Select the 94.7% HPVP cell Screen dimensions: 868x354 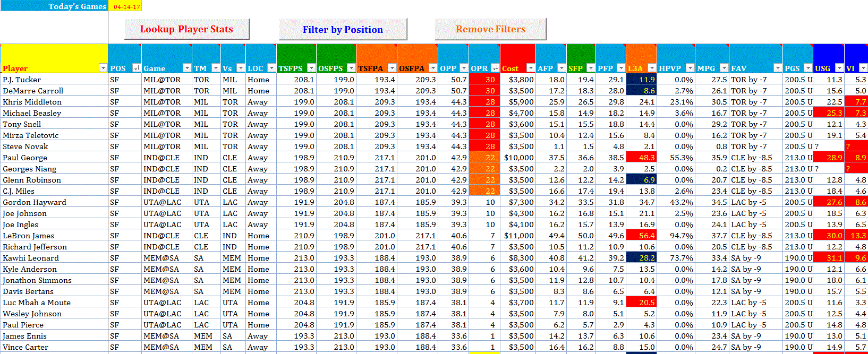pyautogui.click(x=676, y=236)
